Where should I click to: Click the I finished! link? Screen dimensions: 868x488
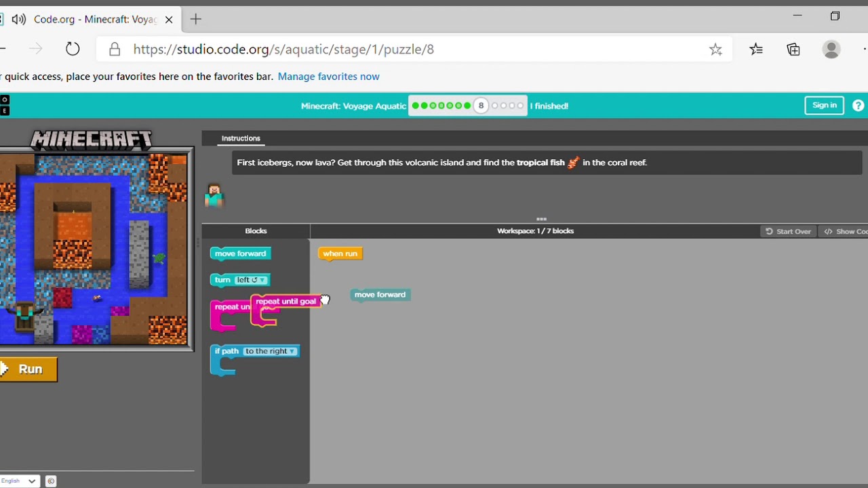[x=549, y=106]
